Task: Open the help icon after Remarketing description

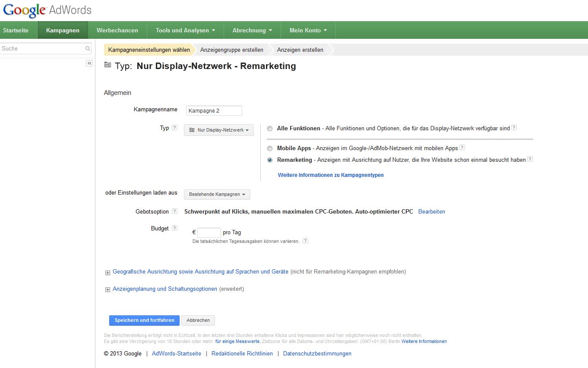Action: click(530, 159)
